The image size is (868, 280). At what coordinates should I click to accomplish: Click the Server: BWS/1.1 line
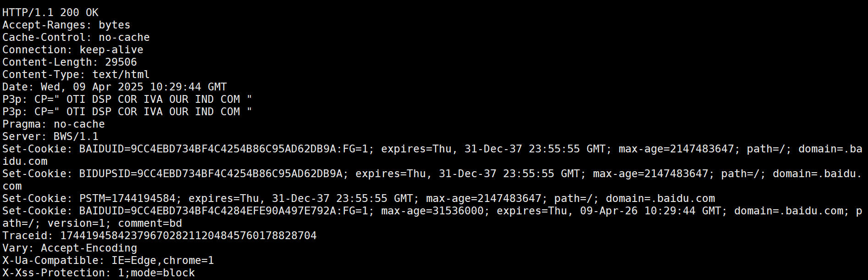[50, 136]
